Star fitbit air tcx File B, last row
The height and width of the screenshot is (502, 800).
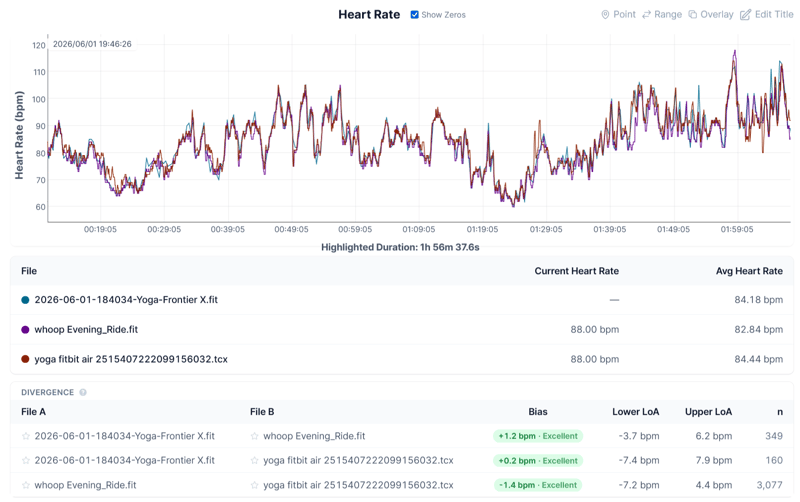coord(254,485)
